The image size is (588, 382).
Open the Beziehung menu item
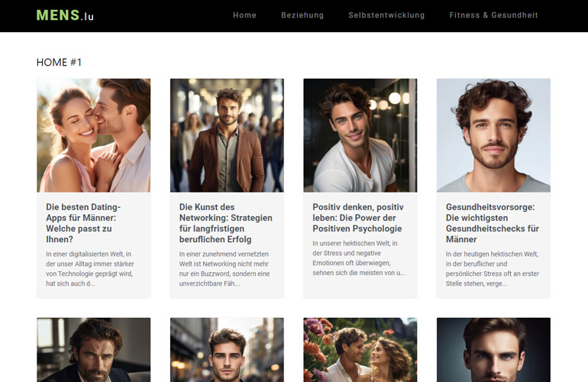point(302,15)
